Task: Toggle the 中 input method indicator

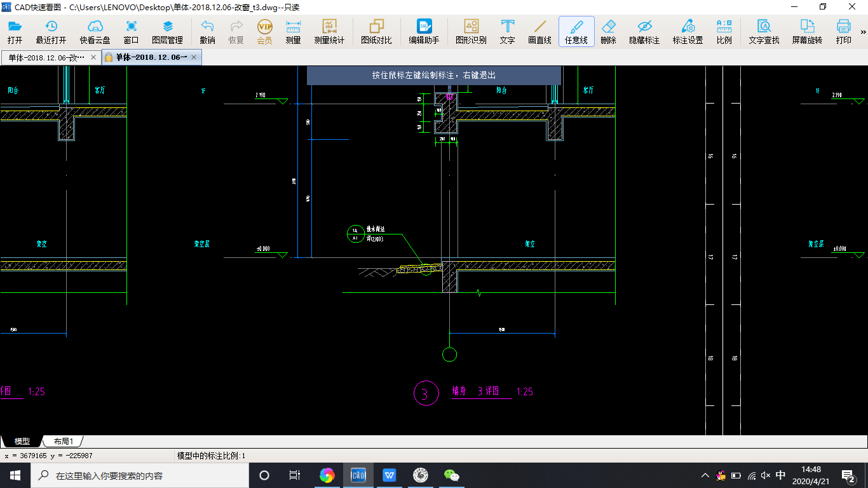Action: pos(781,475)
